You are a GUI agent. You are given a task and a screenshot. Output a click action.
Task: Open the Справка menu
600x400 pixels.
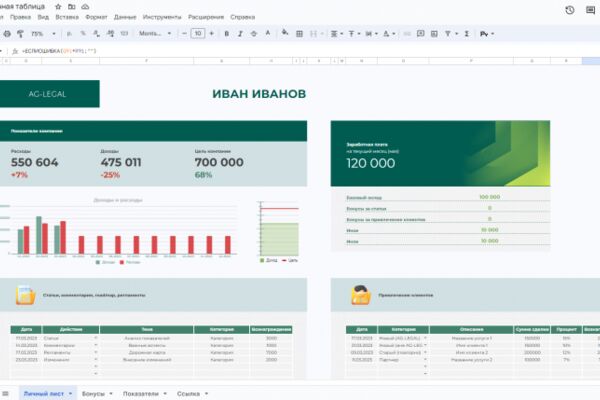pos(243,17)
